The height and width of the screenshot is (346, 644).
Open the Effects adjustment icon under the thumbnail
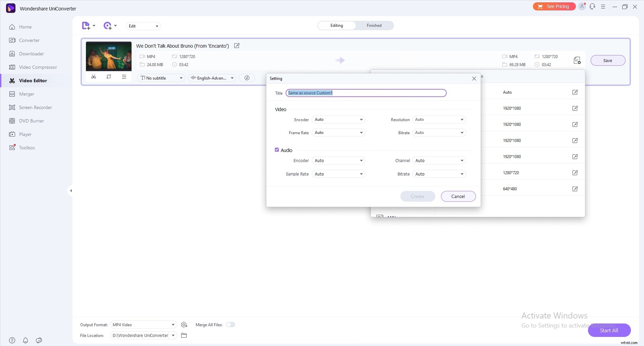coord(124,77)
